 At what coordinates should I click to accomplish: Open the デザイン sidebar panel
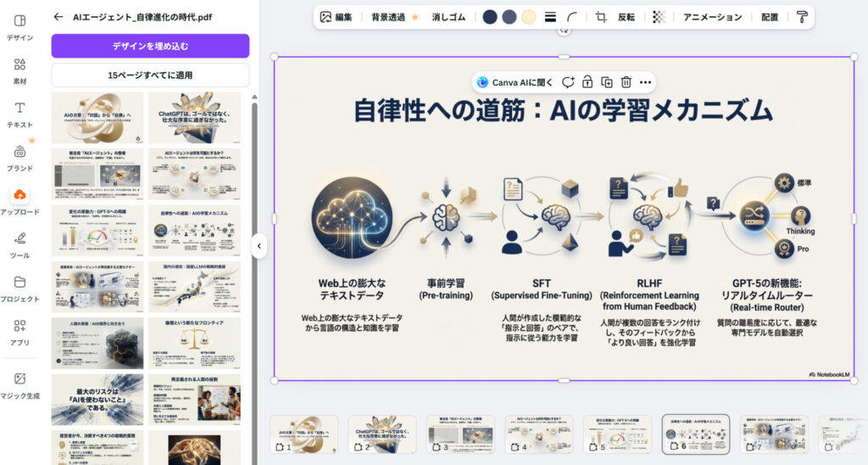[20, 27]
